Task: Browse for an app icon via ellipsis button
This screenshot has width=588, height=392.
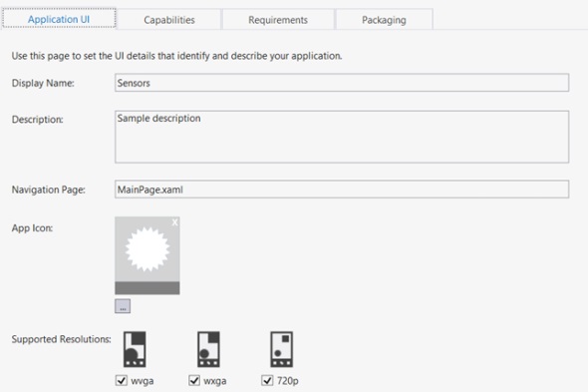Action: (x=123, y=306)
